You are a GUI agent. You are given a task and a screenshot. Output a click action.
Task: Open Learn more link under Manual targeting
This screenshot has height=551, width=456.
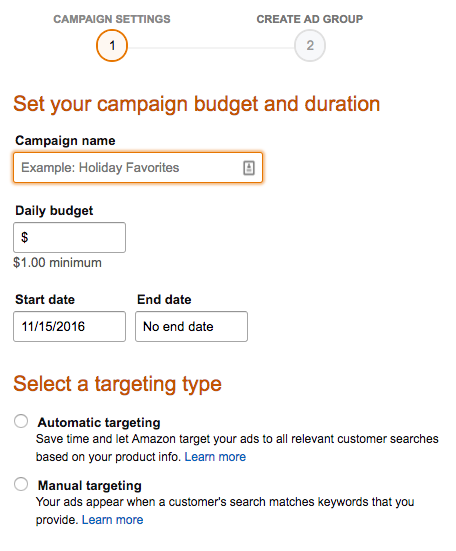point(112,520)
